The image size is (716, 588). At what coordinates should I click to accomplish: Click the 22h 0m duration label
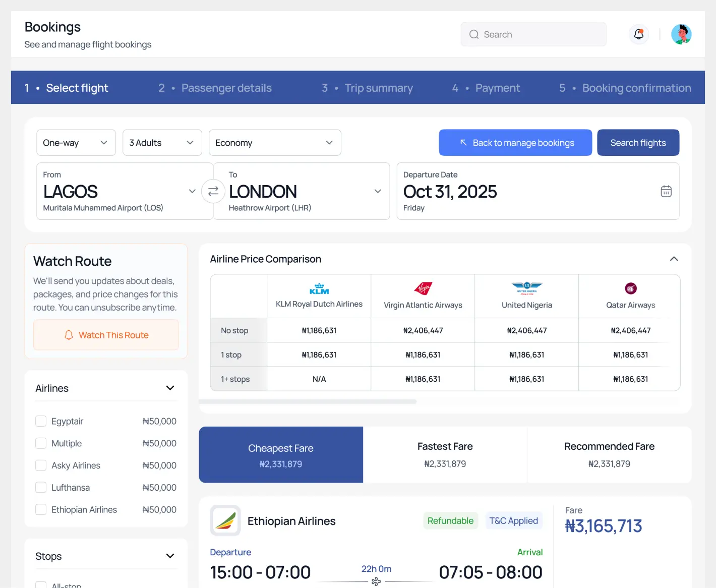click(x=376, y=569)
